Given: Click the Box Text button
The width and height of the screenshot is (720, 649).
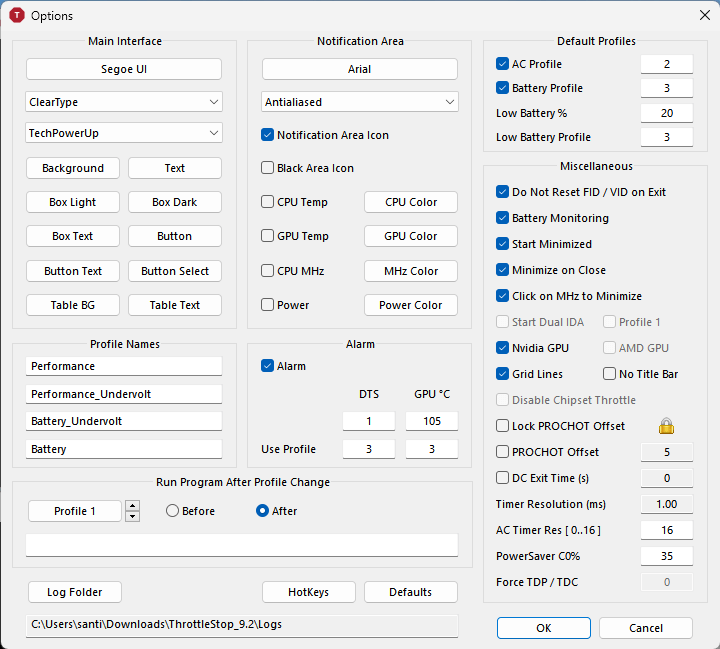Looking at the screenshot, I should tap(73, 236).
